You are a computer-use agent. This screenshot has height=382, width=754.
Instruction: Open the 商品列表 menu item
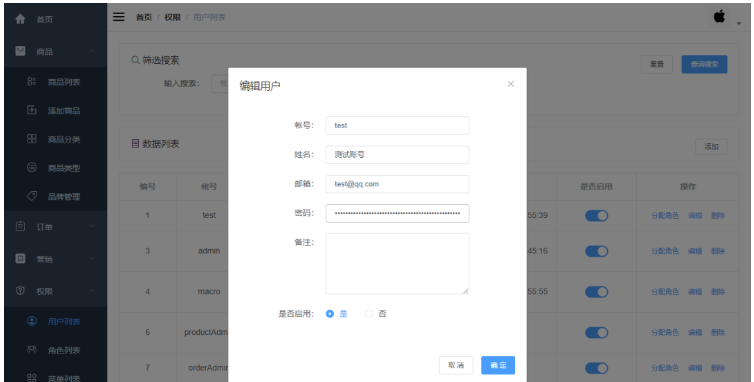[55, 82]
